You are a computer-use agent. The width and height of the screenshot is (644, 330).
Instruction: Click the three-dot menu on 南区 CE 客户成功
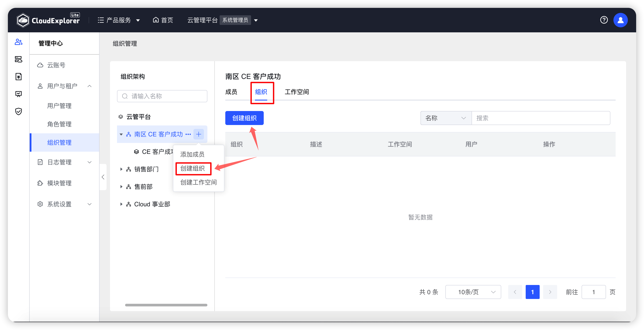pos(188,134)
